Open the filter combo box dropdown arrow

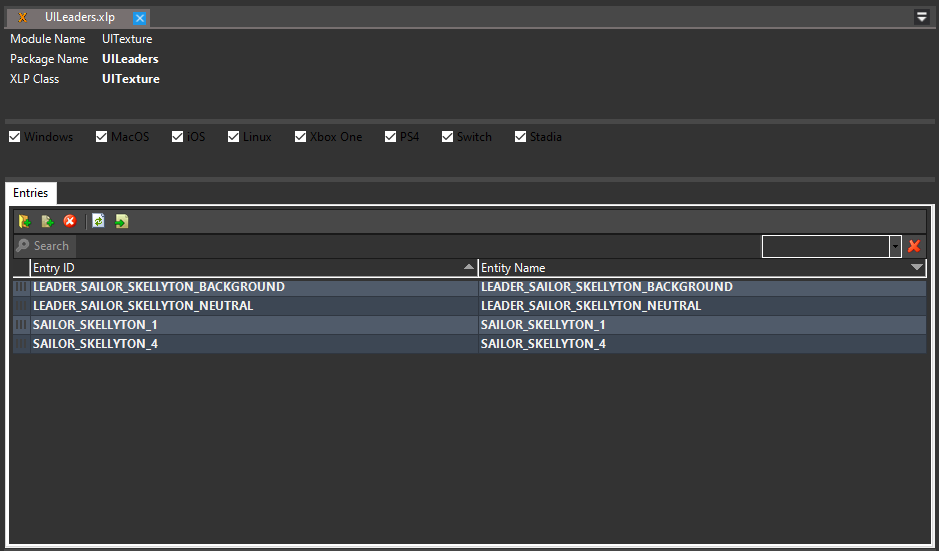[x=895, y=246]
